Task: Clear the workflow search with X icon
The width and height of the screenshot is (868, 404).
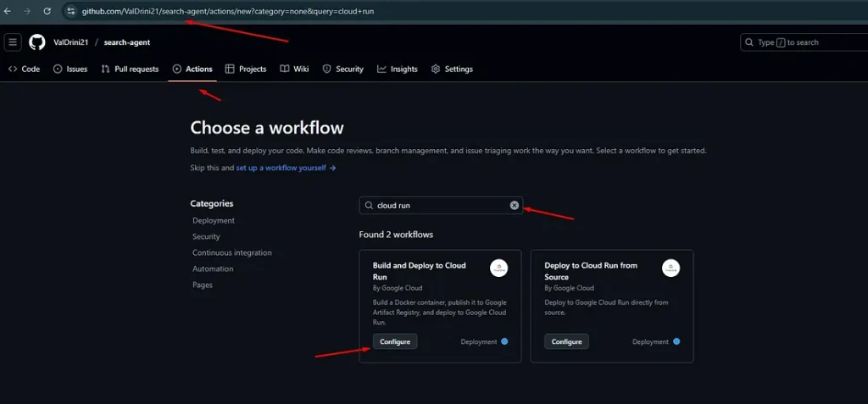Action: point(514,205)
